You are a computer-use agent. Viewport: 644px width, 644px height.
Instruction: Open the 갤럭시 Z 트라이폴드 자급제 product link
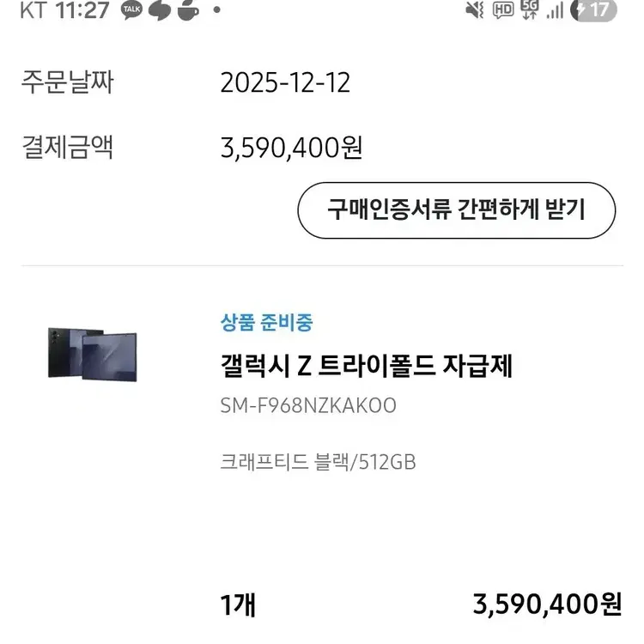pyautogui.click(x=366, y=366)
